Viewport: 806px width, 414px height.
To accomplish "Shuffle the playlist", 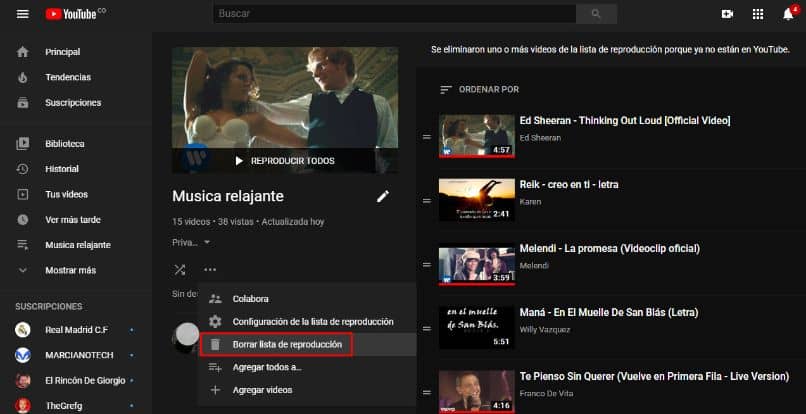I will tap(179, 269).
